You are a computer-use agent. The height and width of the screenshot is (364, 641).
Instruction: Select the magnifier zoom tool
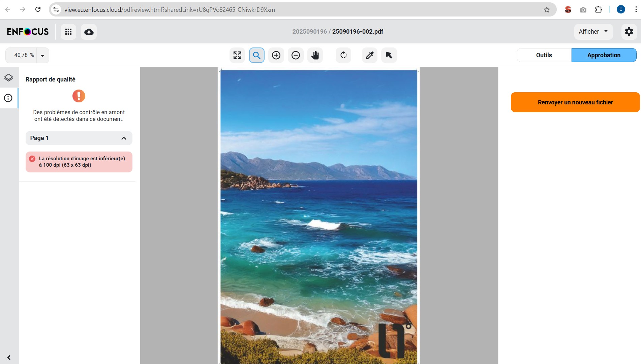257,55
